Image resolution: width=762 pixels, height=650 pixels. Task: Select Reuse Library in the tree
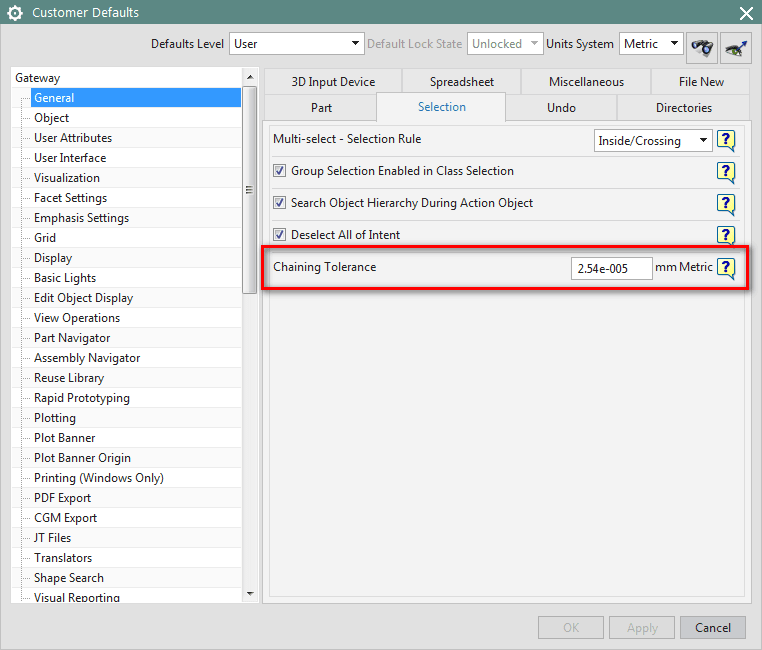click(69, 377)
